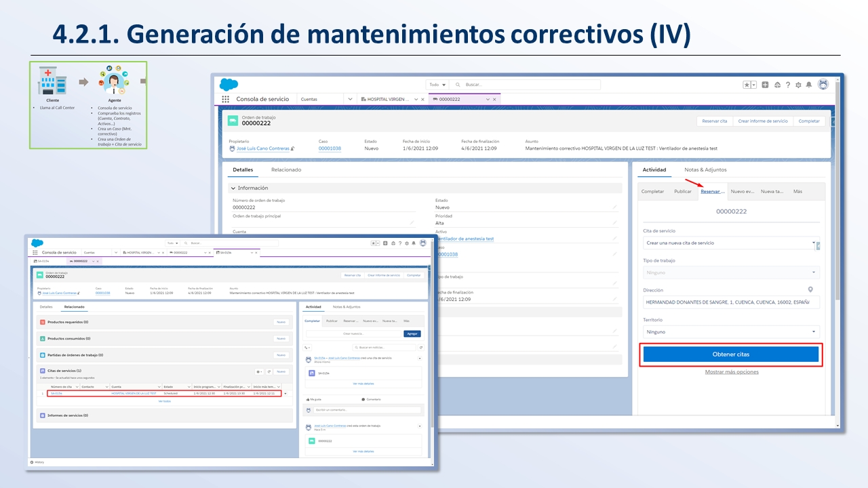Click the refresh icon in Citas de servicios

point(269,371)
